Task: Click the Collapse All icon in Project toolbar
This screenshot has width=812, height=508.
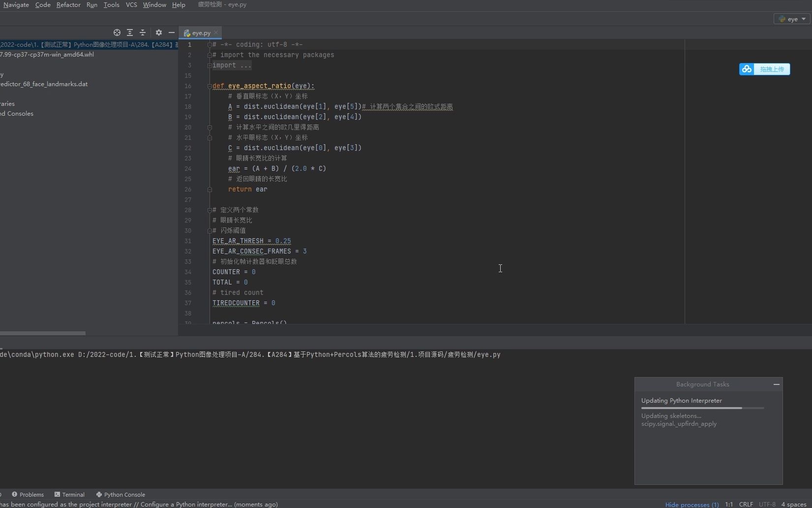Action: [x=143, y=32]
